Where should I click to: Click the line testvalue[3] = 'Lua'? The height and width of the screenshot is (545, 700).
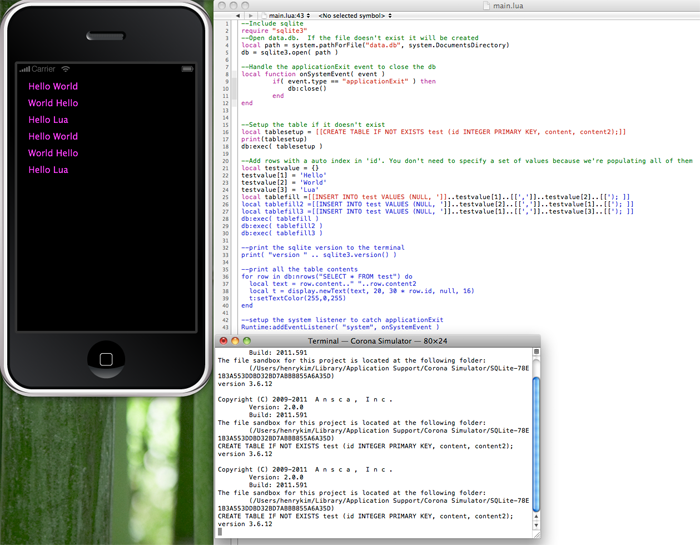pos(280,190)
